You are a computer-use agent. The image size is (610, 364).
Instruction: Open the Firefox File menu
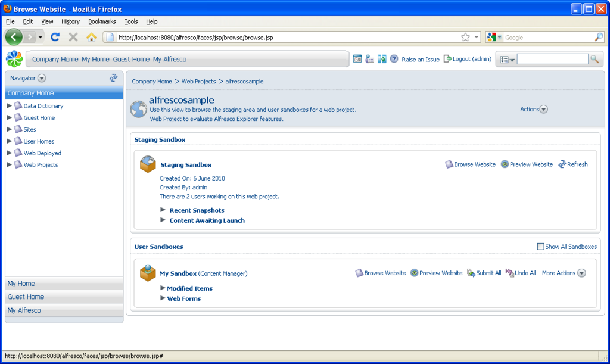[x=10, y=21]
